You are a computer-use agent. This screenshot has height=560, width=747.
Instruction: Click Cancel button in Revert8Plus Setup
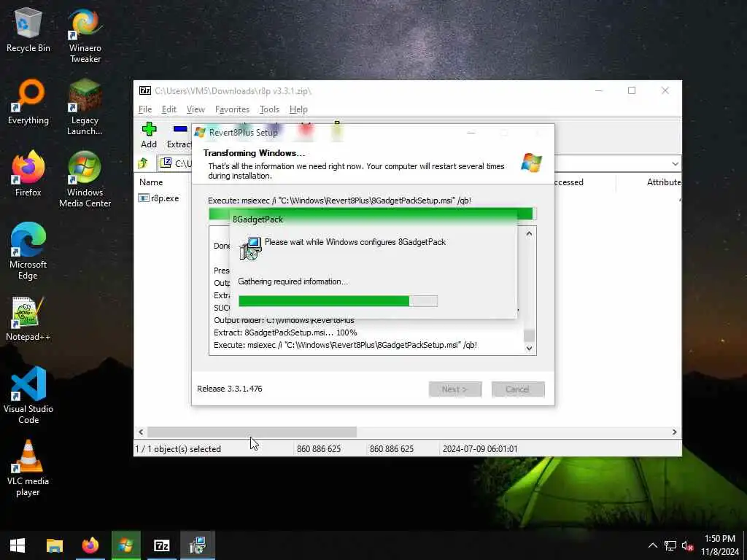(x=518, y=389)
